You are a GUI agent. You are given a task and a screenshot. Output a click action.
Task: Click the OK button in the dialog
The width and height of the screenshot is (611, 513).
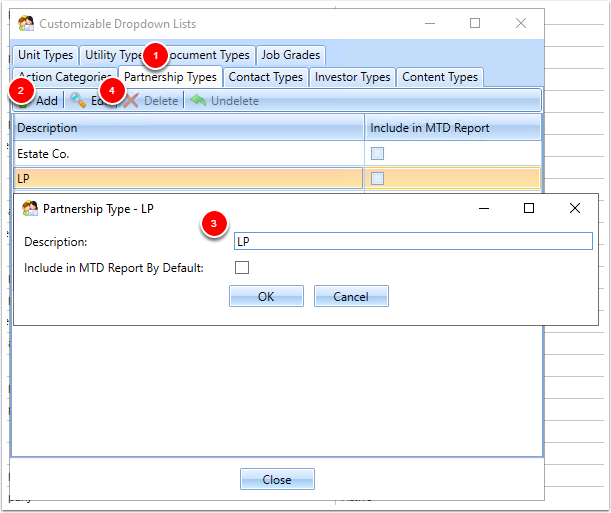266,296
